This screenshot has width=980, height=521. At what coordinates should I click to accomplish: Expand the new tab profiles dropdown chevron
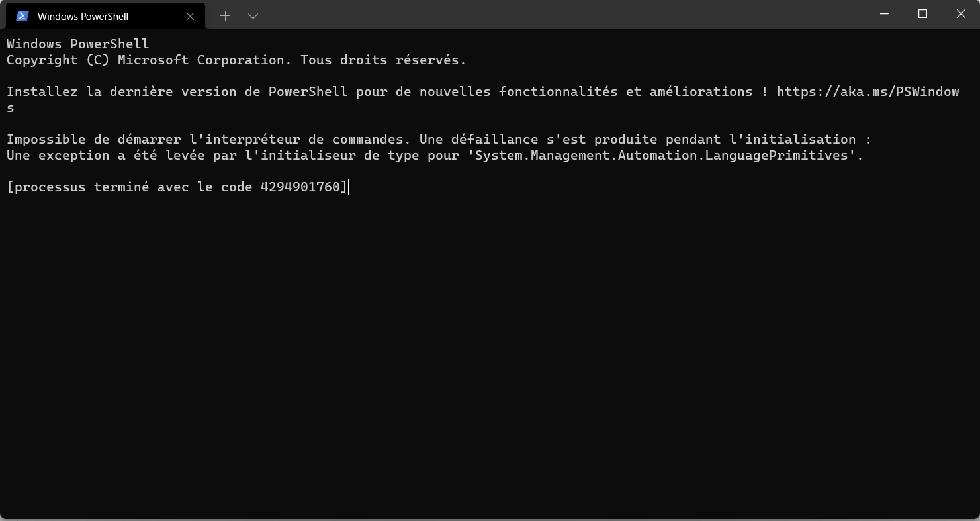click(253, 15)
